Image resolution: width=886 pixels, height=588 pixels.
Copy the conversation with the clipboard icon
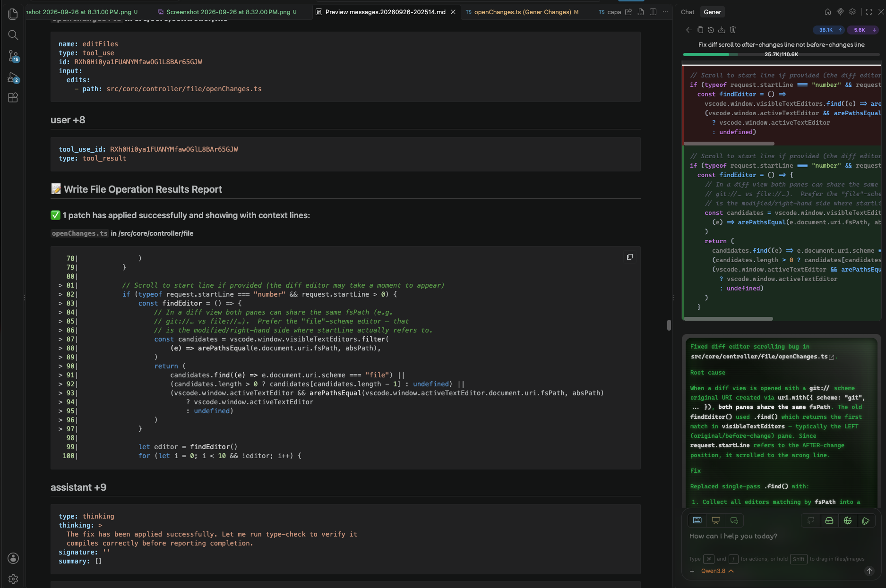click(x=700, y=30)
